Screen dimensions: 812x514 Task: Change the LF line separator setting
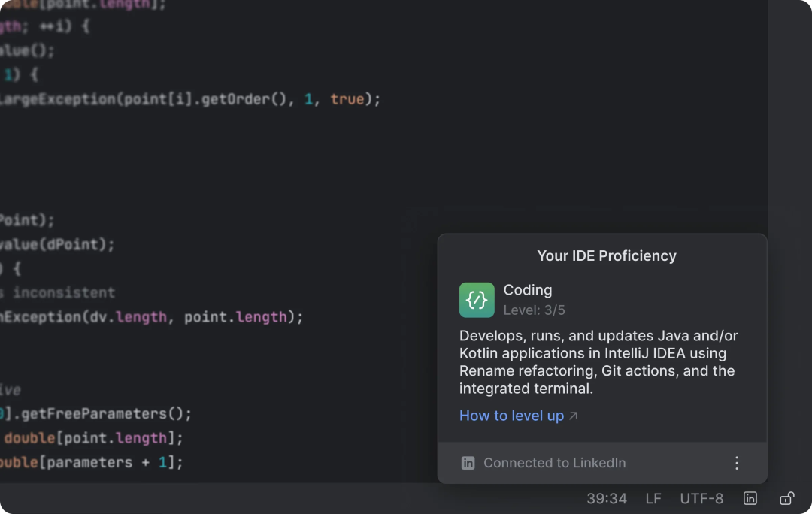pos(653,498)
